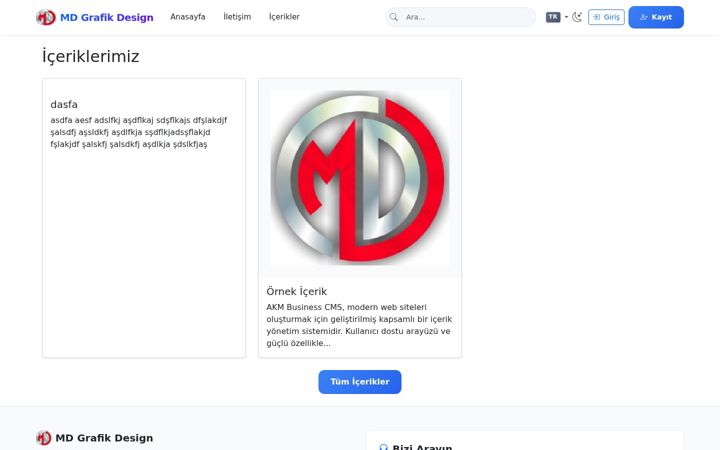Open the MD logo image in Örnek İçerik card
The width and height of the screenshot is (720, 450).
[360, 178]
